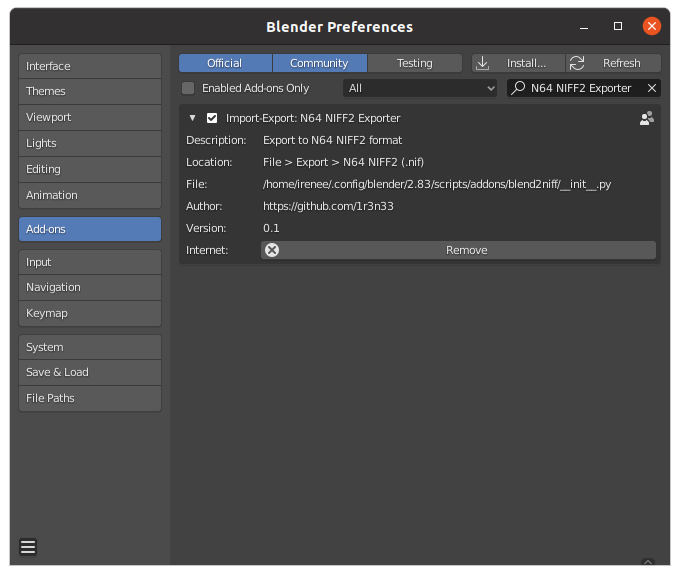680x575 pixels.
Task: Toggle the Official add-ons filter
Action: [x=225, y=63]
